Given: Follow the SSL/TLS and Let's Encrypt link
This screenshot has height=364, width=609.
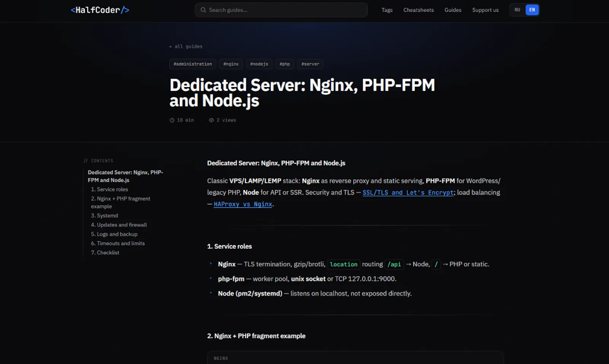Looking at the screenshot, I should click(x=408, y=192).
